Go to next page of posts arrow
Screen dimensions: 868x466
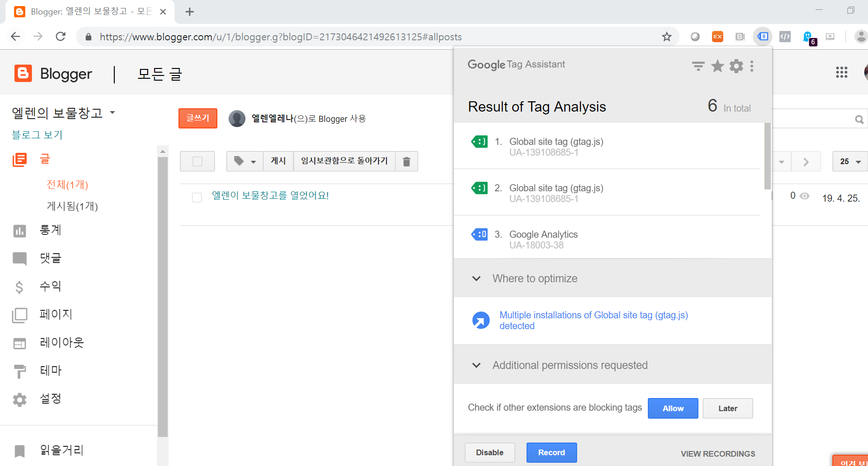point(806,162)
